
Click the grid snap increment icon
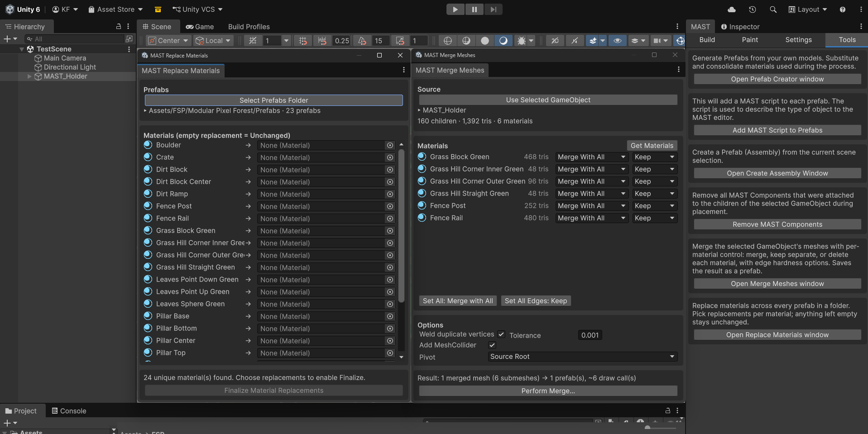(302, 41)
